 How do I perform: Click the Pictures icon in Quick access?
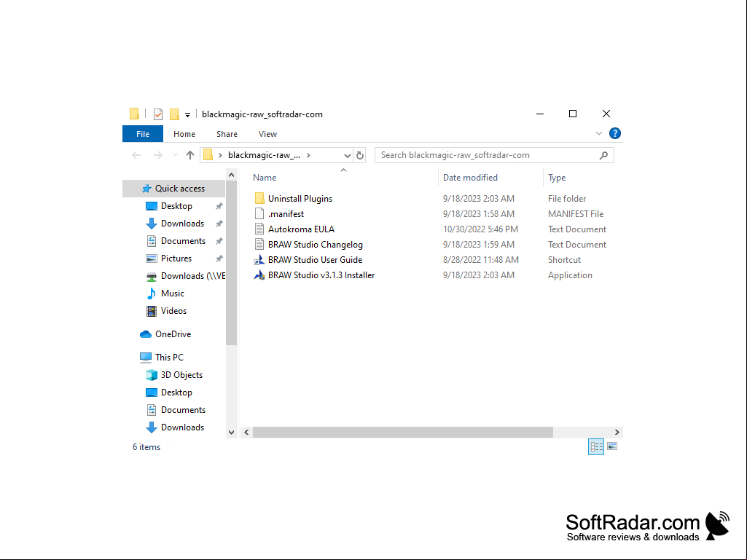click(152, 259)
